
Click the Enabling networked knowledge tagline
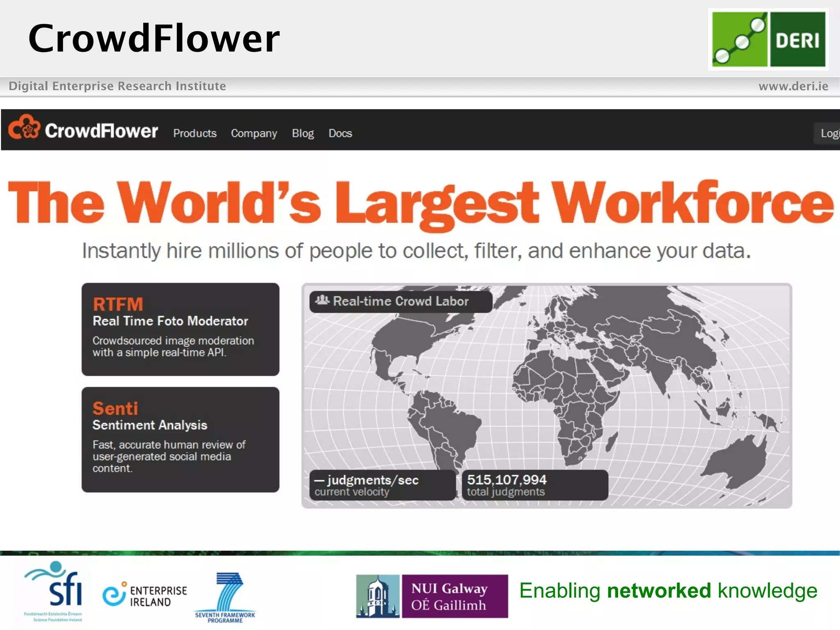668,591
